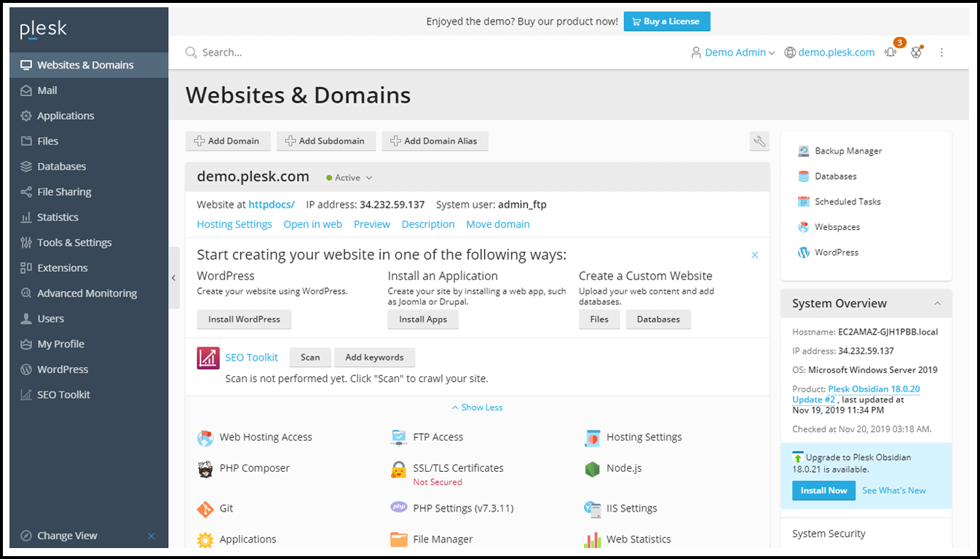Open Databases in sidebar

coord(90,167)
